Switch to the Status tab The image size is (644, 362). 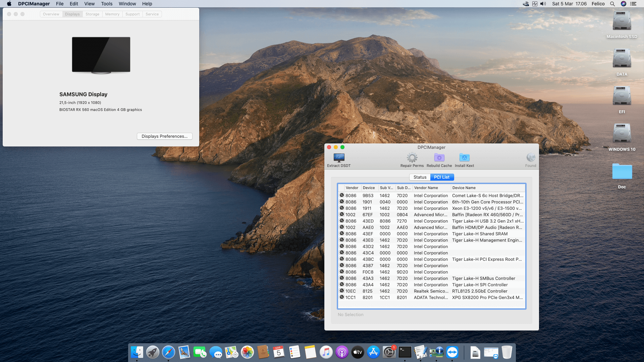pyautogui.click(x=420, y=177)
